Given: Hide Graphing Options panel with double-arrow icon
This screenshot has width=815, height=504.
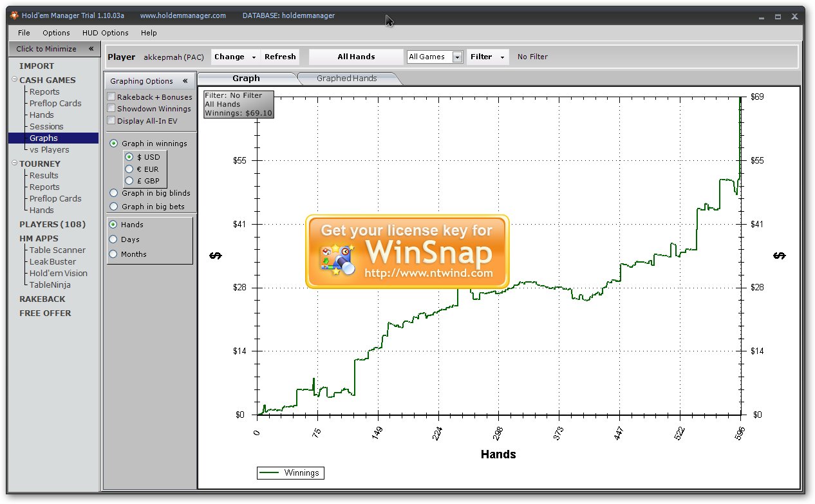Looking at the screenshot, I should tap(185, 81).
